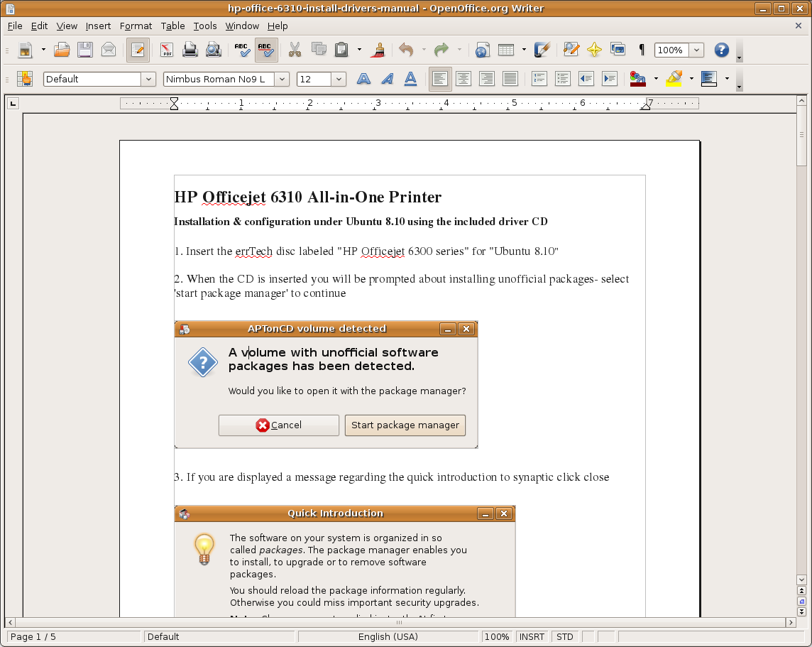Close the document with the menu-bar X
The image size is (812, 647).
[798, 26]
